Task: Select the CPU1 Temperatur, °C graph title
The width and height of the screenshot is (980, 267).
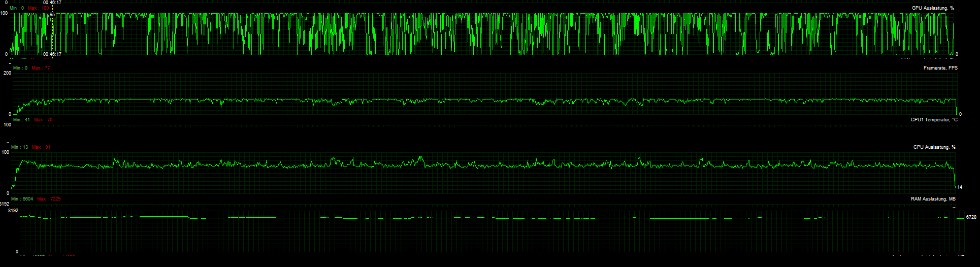Action: [934, 120]
